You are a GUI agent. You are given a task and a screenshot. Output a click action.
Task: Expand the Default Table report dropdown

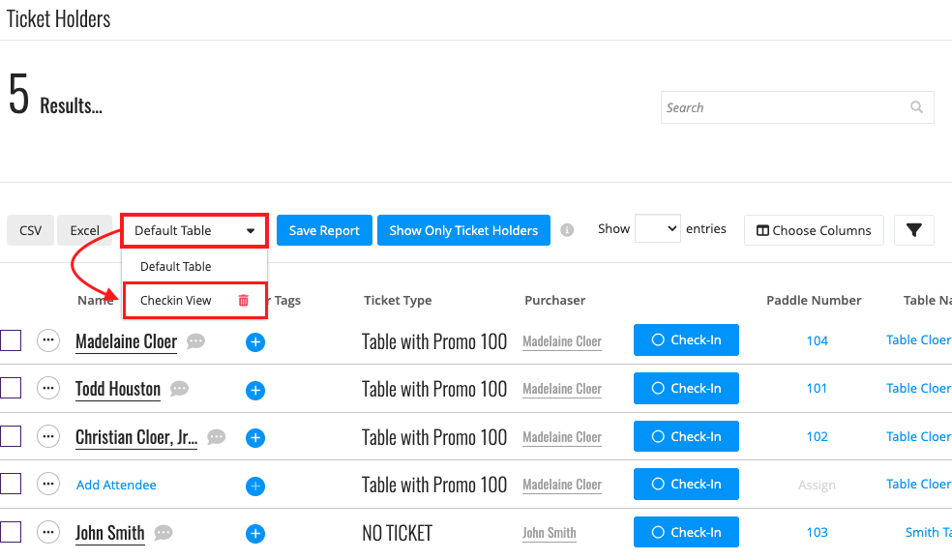[x=194, y=230]
